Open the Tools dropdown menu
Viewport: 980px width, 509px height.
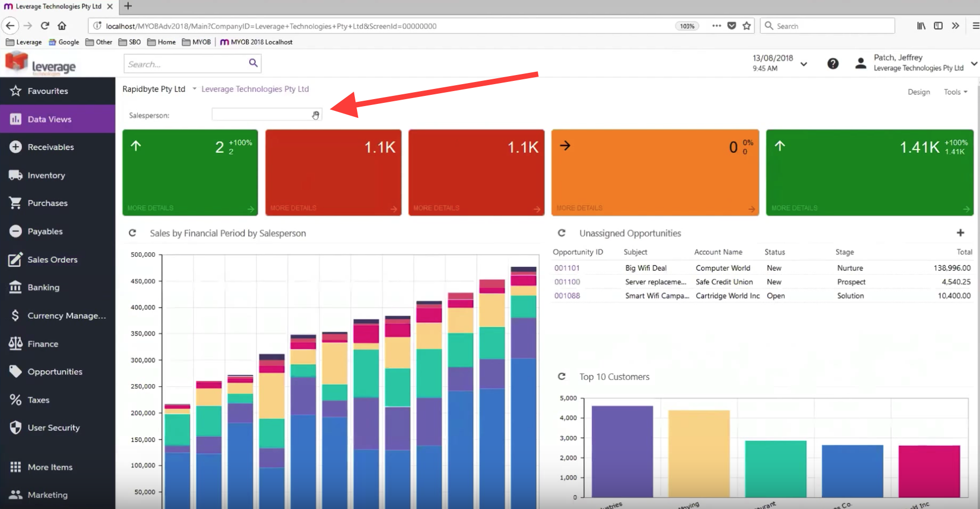[955, 92]
